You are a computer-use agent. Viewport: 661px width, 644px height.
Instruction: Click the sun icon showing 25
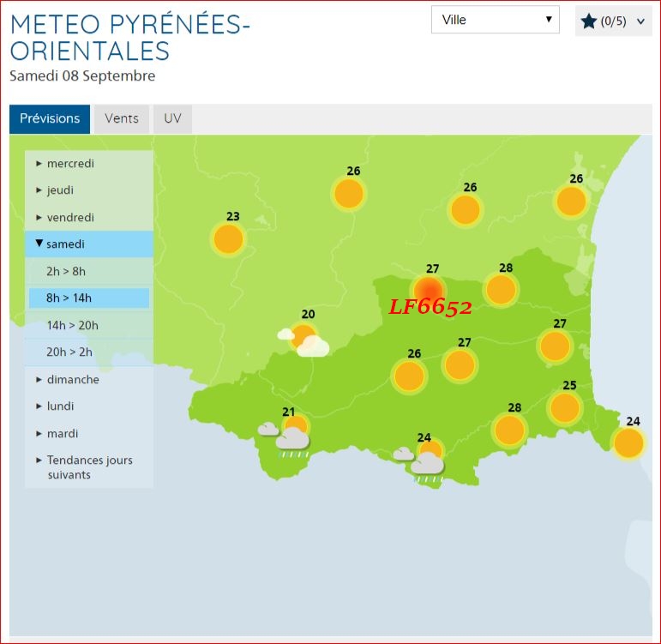click(x=565, y=408)
